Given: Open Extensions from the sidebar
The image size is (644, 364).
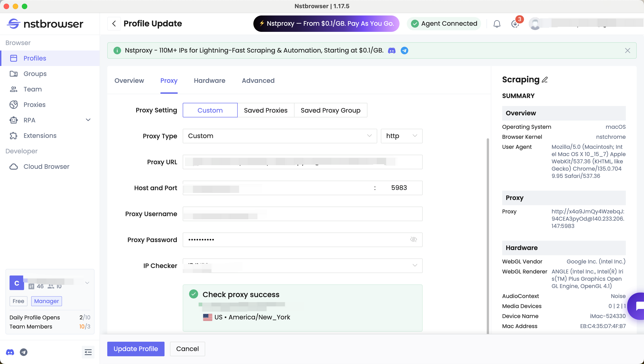Looking at the screenshot, I should 40,135.
